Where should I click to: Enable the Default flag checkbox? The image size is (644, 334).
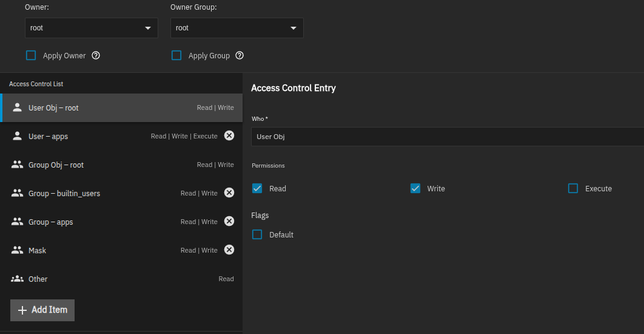click(x=257, y=234)
